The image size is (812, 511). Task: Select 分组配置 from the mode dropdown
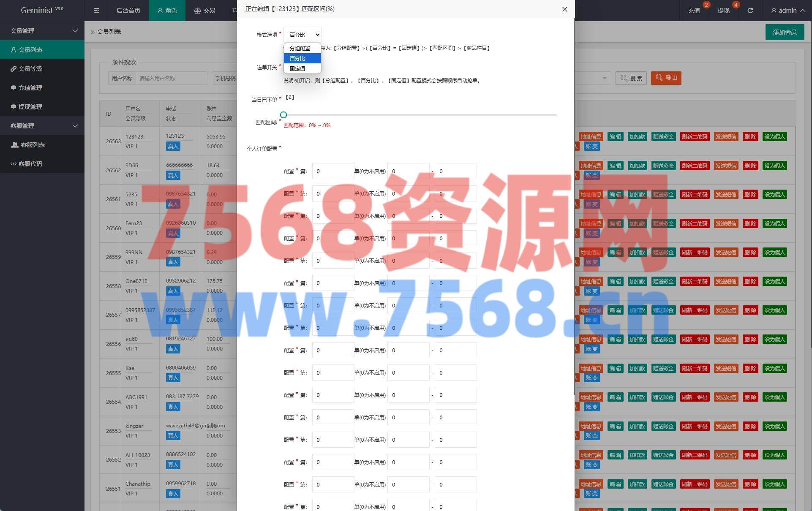[x=300, y=49]
